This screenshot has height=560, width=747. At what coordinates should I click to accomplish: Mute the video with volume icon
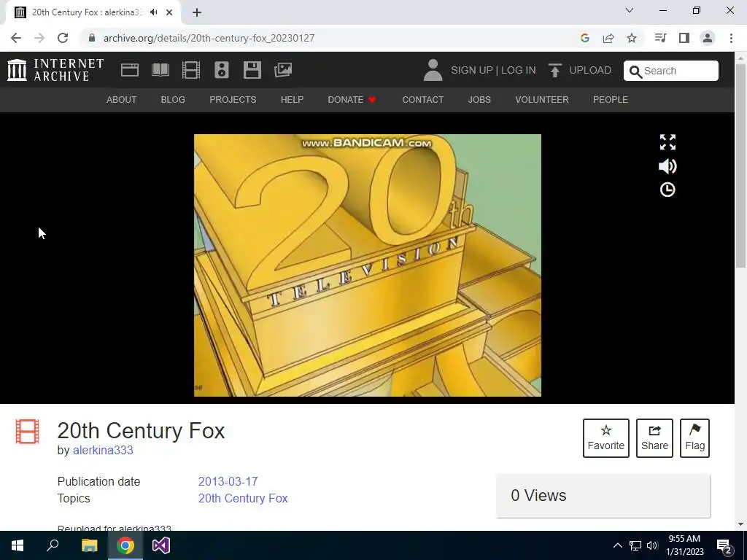point(667,166)
